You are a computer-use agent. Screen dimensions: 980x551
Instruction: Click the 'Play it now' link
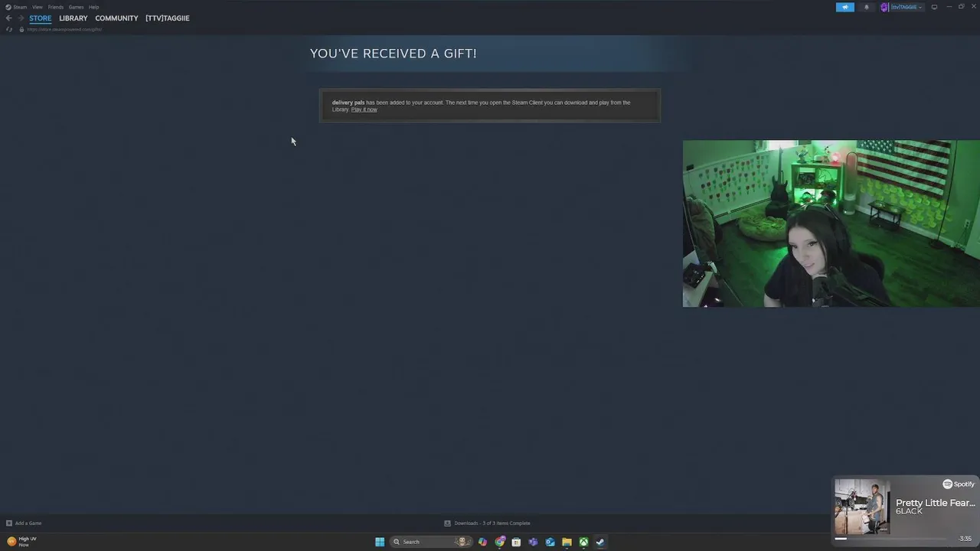(364, 109)
